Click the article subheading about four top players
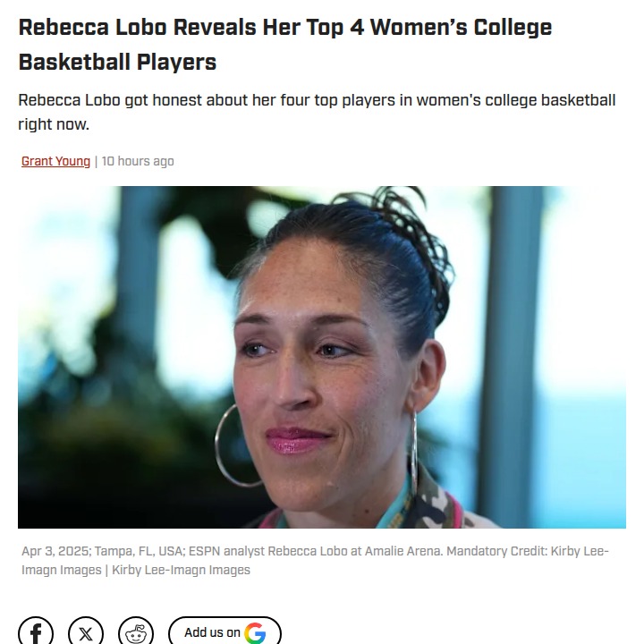This screenshot has width=644, height=644. click(317, 100)
